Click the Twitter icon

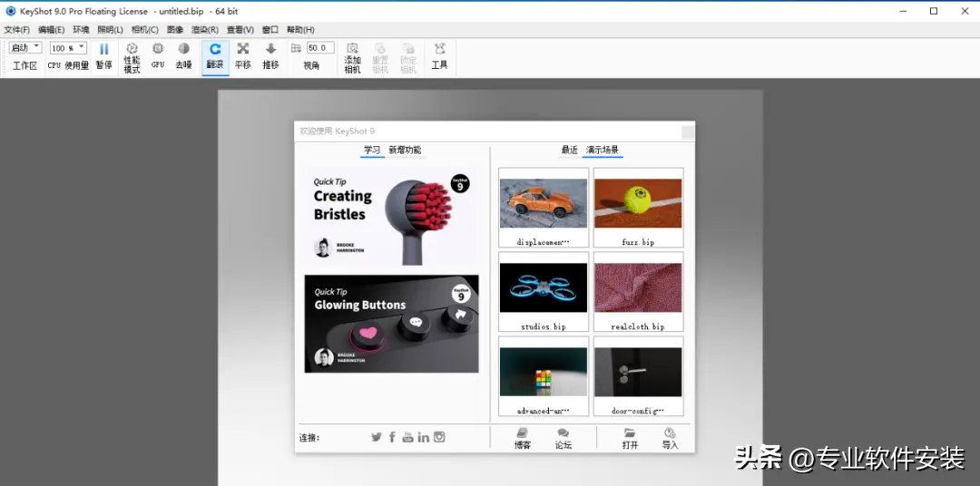[377, 437]
